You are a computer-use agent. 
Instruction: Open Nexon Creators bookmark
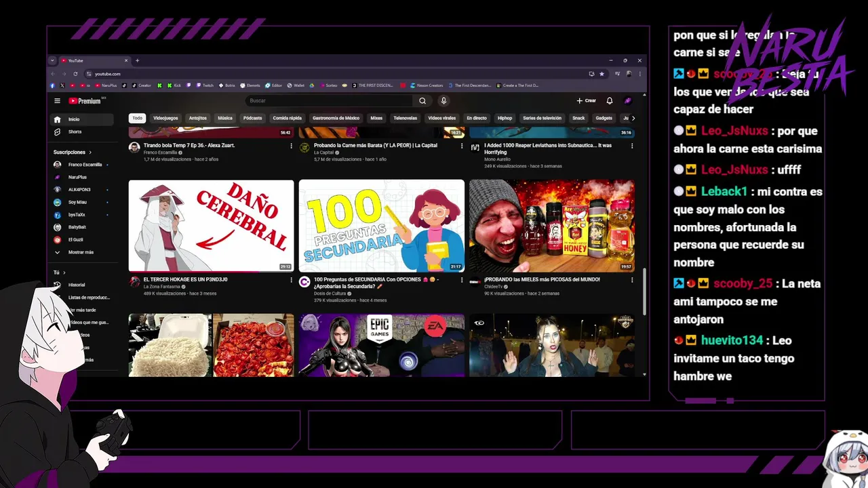(x=426, y=85)
